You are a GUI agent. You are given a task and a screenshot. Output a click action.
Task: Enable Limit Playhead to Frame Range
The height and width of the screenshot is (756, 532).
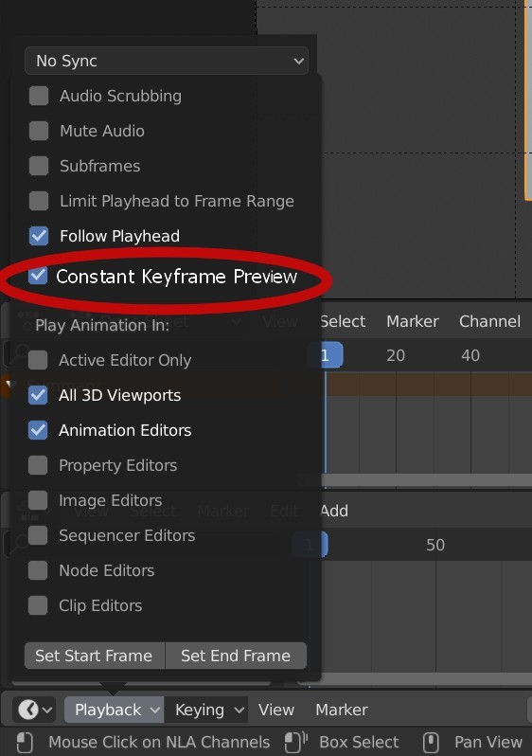tap(39, 201)
